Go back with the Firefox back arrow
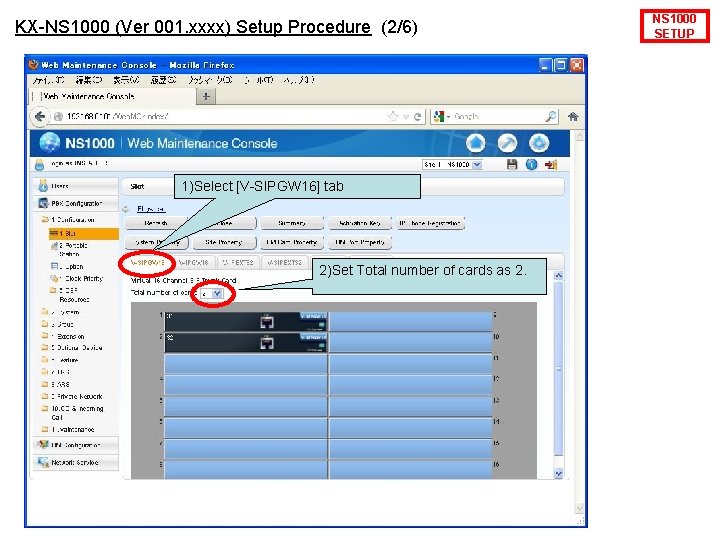Image resolution: width=720 pixels, height=540 pixels. pyautogui.click(x=40, y=117)
